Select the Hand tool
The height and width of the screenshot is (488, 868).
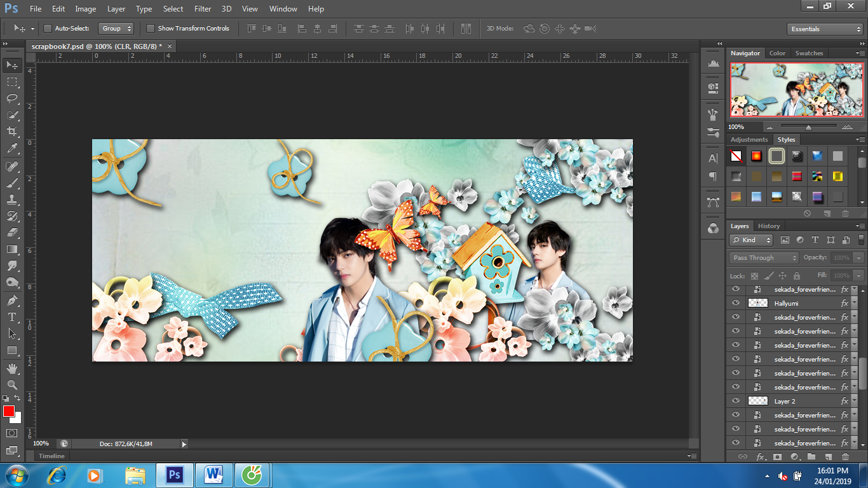click(12, 368)
